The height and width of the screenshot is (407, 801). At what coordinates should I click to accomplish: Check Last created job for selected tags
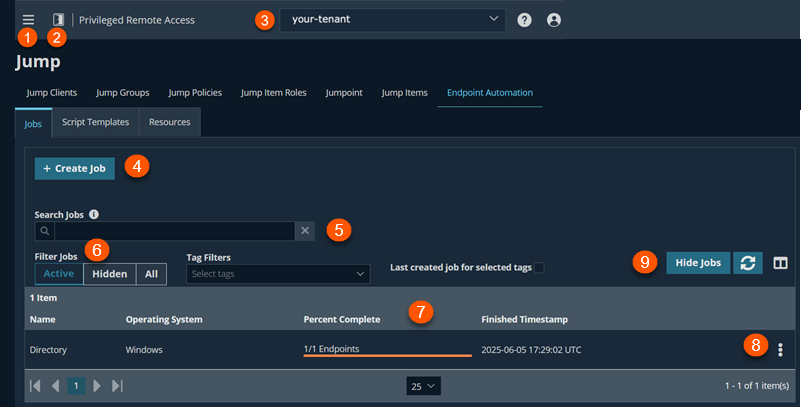pos(539,268)
